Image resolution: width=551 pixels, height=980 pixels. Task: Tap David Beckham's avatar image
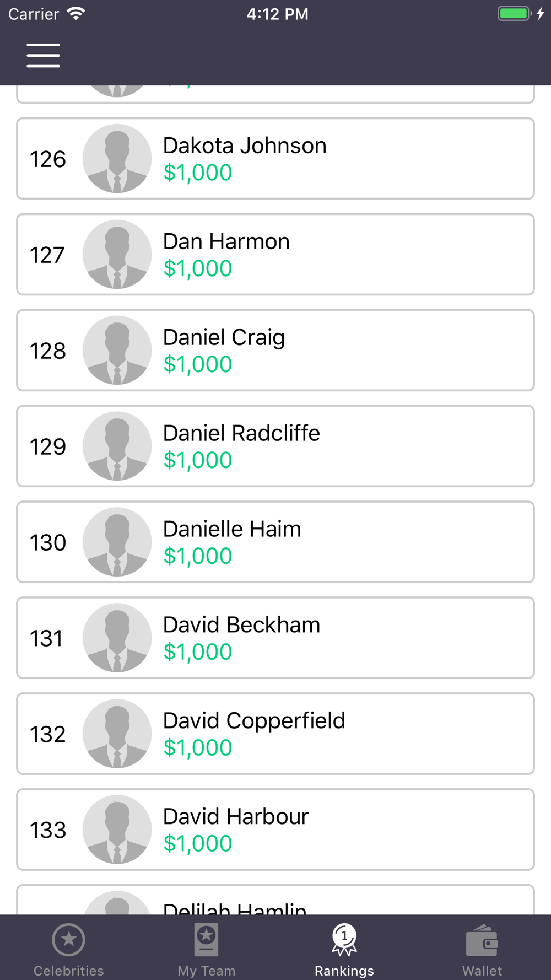pos(117,638)
